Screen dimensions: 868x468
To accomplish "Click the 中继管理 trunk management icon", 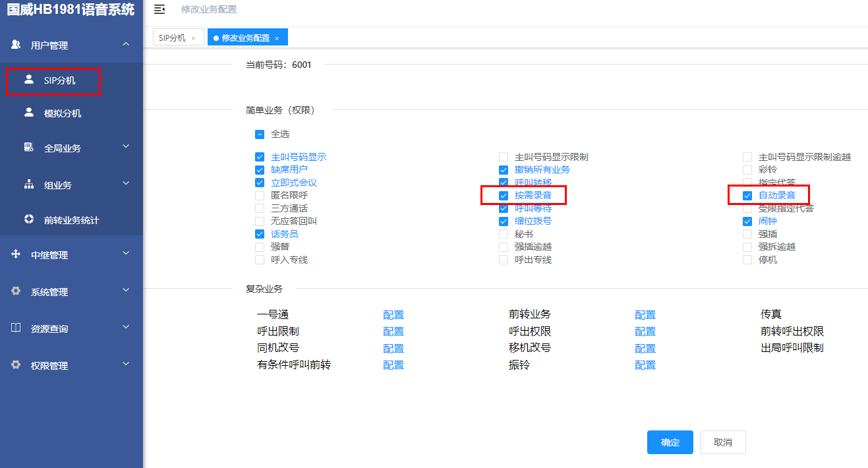I will coord(15,254).
